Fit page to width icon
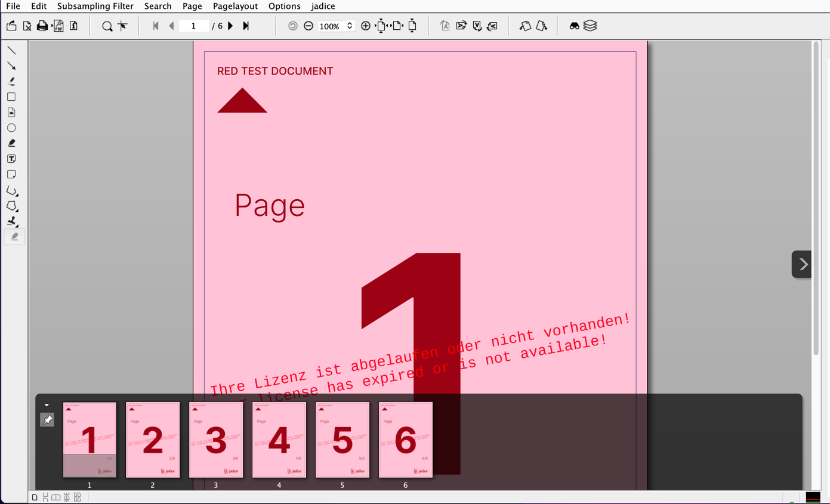Screen dimensions: 830x504 coord(397,26)
